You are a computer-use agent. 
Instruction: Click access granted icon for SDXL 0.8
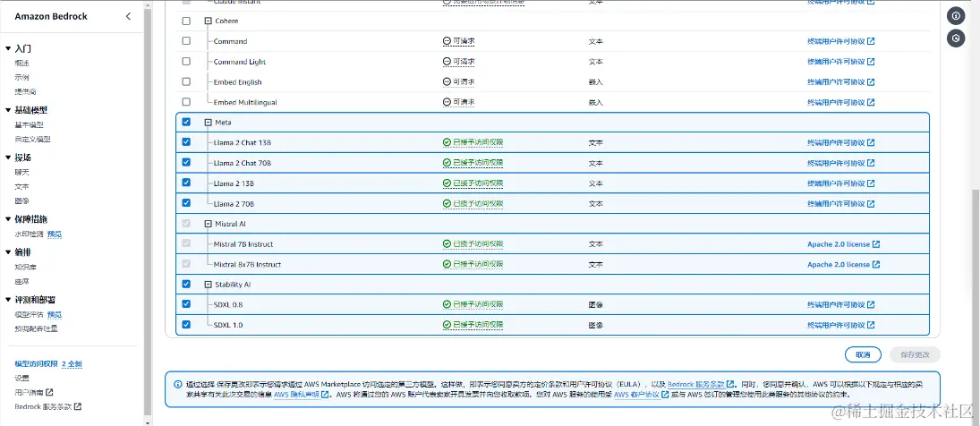(x=447, y=305)
